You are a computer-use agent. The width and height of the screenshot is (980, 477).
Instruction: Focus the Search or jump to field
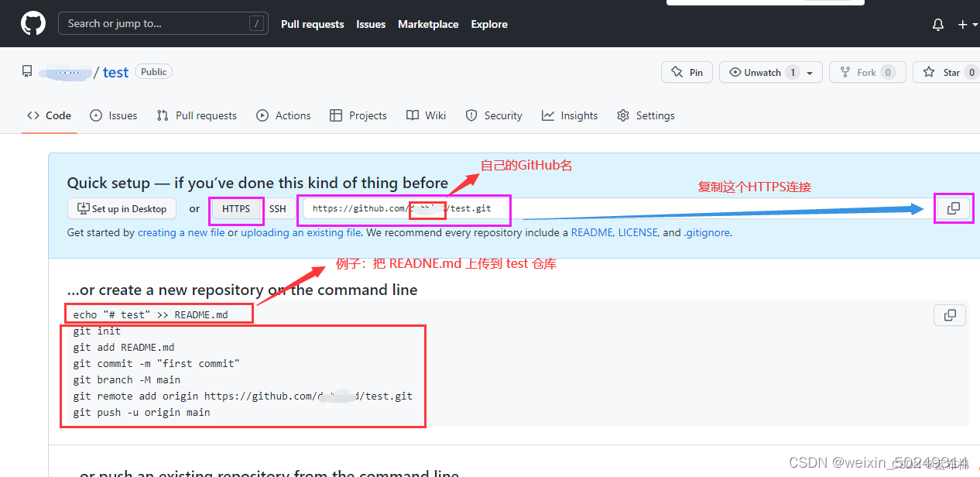[x=163, y=23]
